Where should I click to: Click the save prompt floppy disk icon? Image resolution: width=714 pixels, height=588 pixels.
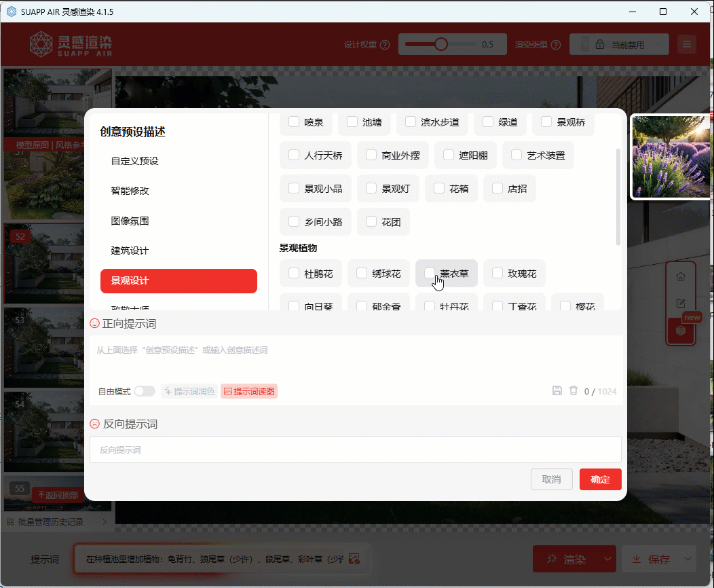pyautogui.click(x=557, y=390)
